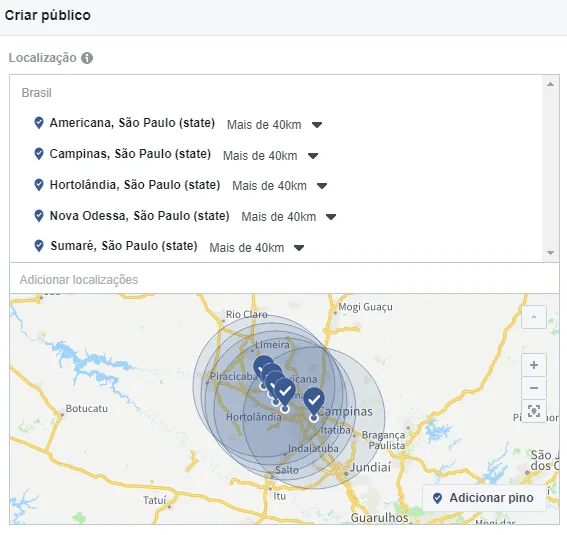Click the pin icon beside Nova Odessa

39,216
